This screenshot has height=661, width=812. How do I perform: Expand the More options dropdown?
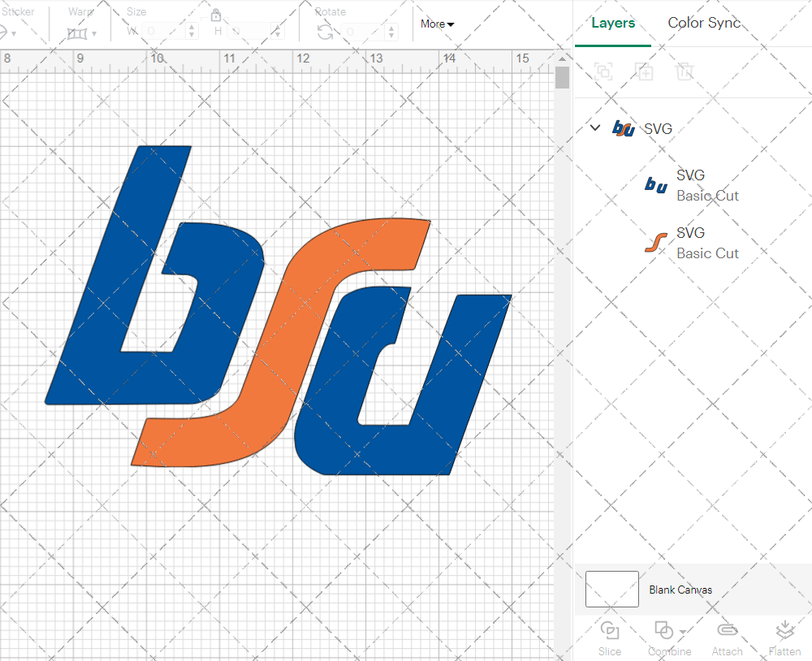tap(436, 24)
